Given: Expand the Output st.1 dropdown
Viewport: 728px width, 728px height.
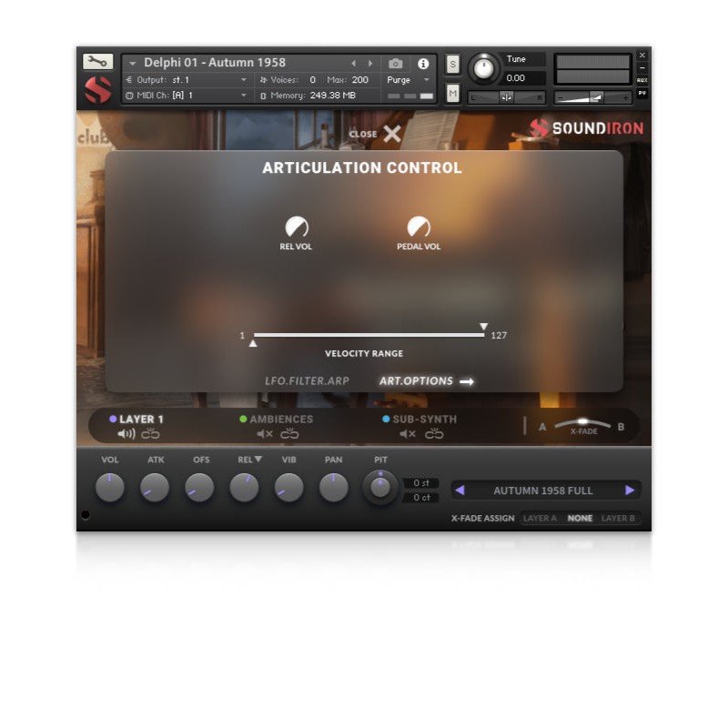Looking at the screenshot, I should point(243,80).
